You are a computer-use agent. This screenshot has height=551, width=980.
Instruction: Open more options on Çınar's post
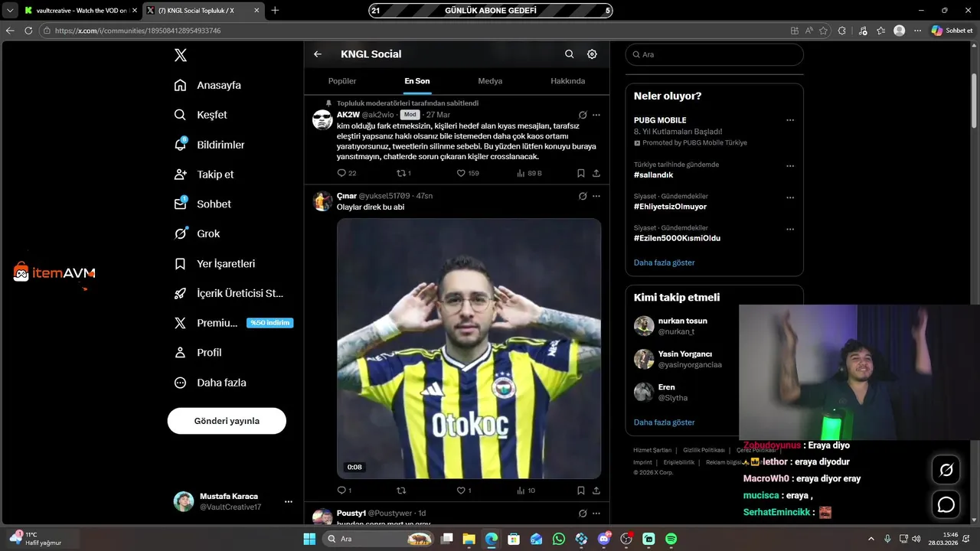tap(596, 196)
